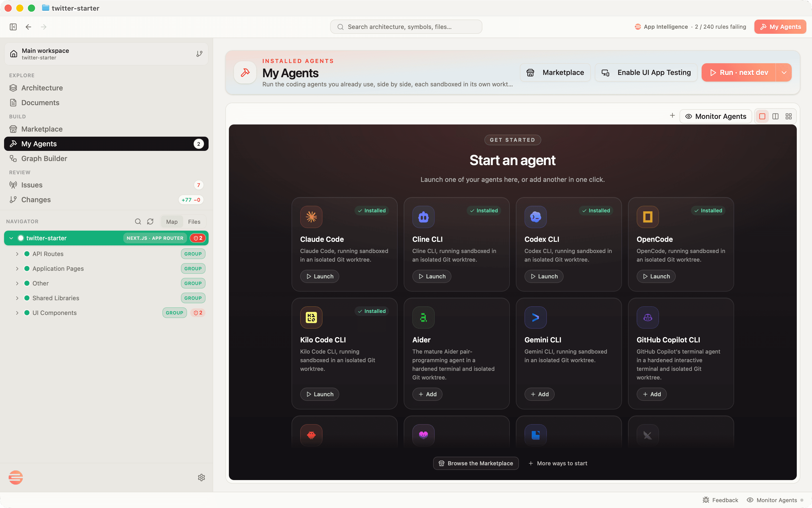Click the Cline CLI robot icon

423,217
